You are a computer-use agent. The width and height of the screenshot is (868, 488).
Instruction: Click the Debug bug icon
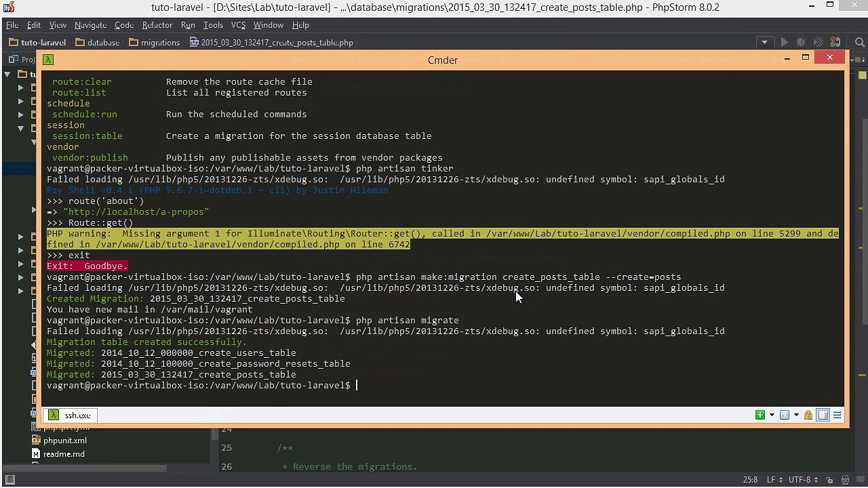[802, 42]
